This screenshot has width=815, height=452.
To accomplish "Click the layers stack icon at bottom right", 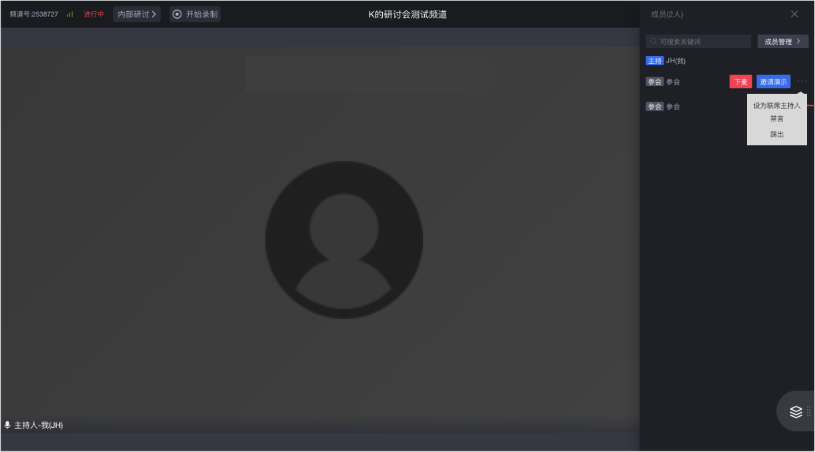I will [x=796, y=411].
